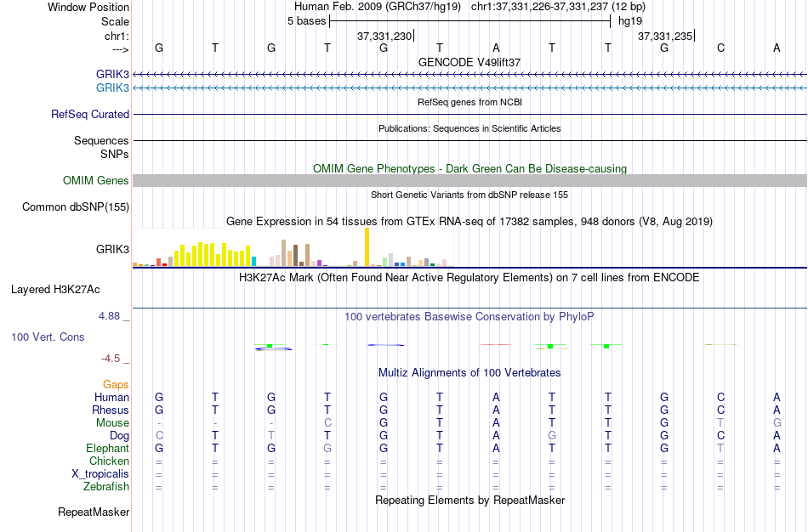The height and width of the screenshot is (532, 808).
Task: Click the reference direction arrow label
Action: [x=120, y=49]
